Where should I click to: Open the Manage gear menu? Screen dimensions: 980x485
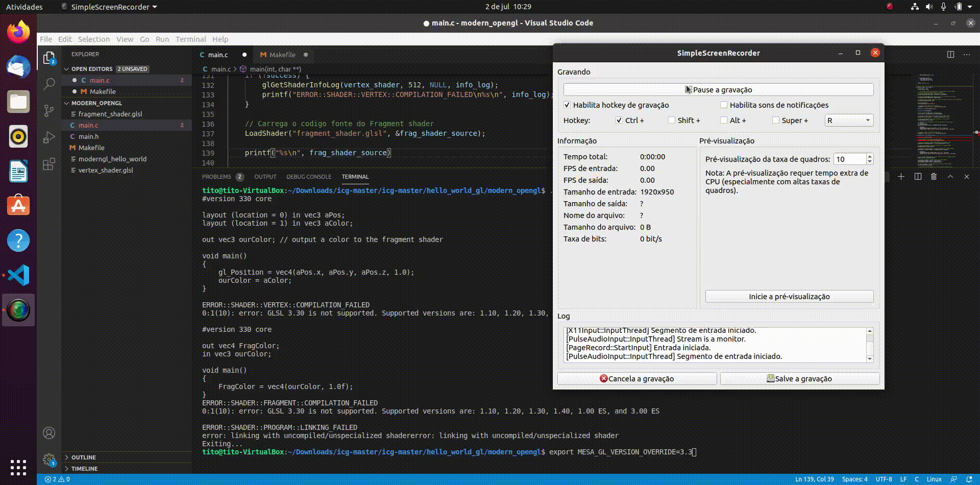pos(49,459)
